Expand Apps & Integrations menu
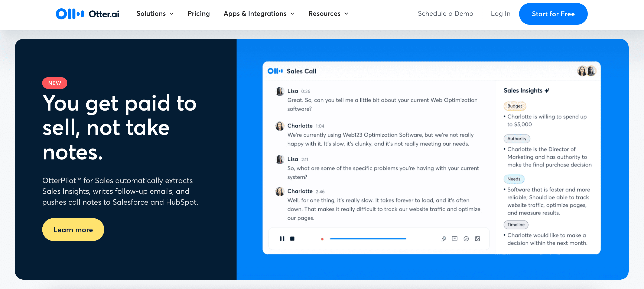The height and width of the screenshot is (289, 644). (x=259, y=13)
